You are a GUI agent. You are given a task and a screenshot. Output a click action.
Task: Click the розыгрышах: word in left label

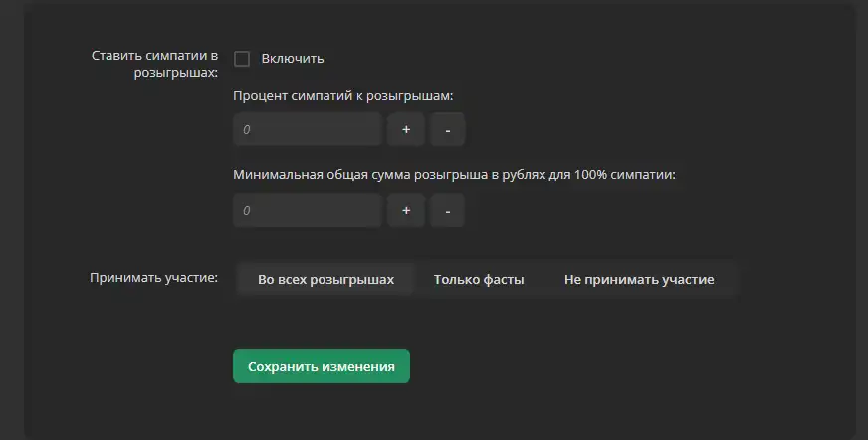(x=176, y=73)
